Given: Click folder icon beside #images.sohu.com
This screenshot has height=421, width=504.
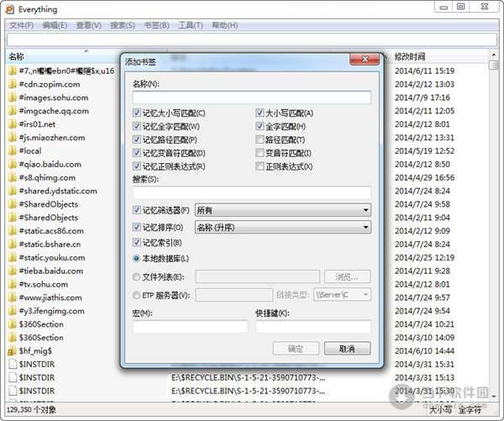Looking at the screenshot, I should (12, 97).
